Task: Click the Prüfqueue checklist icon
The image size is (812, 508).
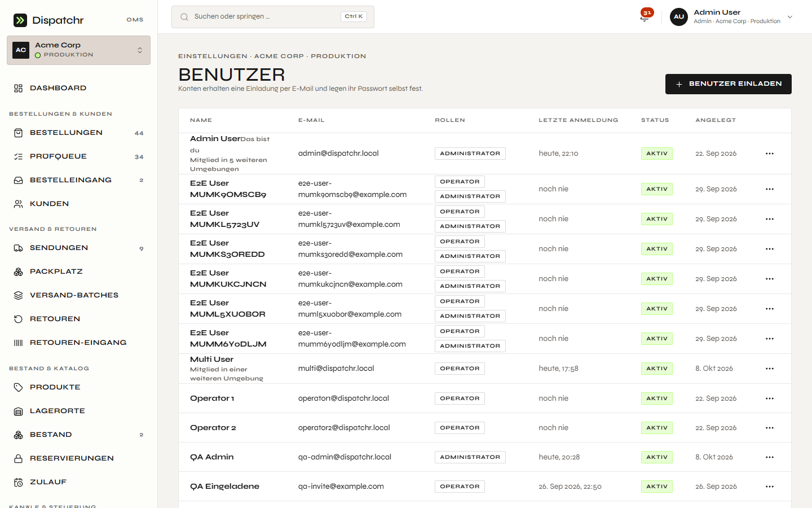Action: coord(19,156)
